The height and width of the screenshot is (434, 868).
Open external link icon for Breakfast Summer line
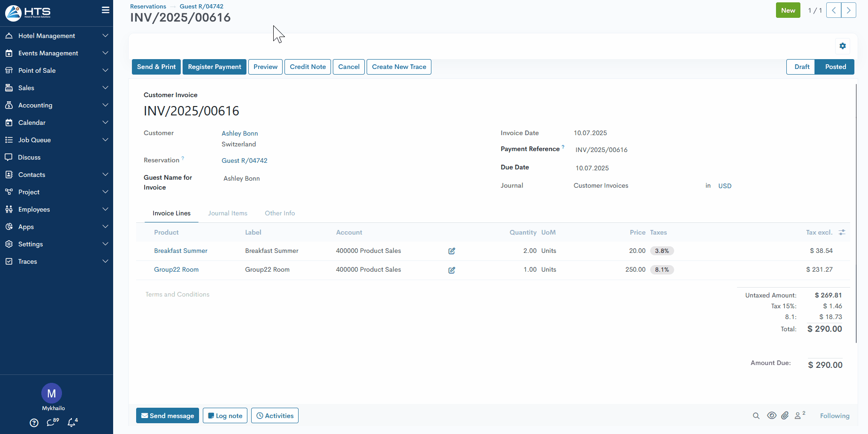[452, 251]
